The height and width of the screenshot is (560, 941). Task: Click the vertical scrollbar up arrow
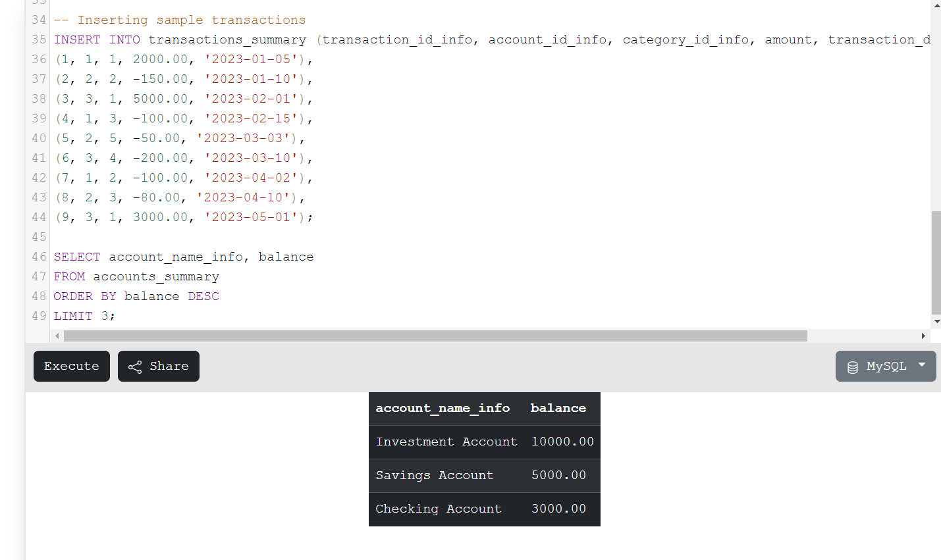pos(936,5)
